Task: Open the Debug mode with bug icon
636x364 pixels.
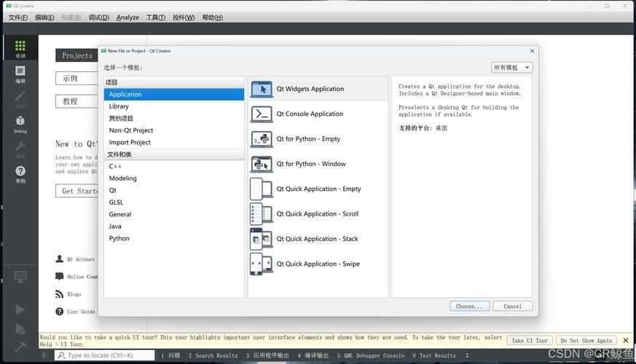Action: point(20,124)
